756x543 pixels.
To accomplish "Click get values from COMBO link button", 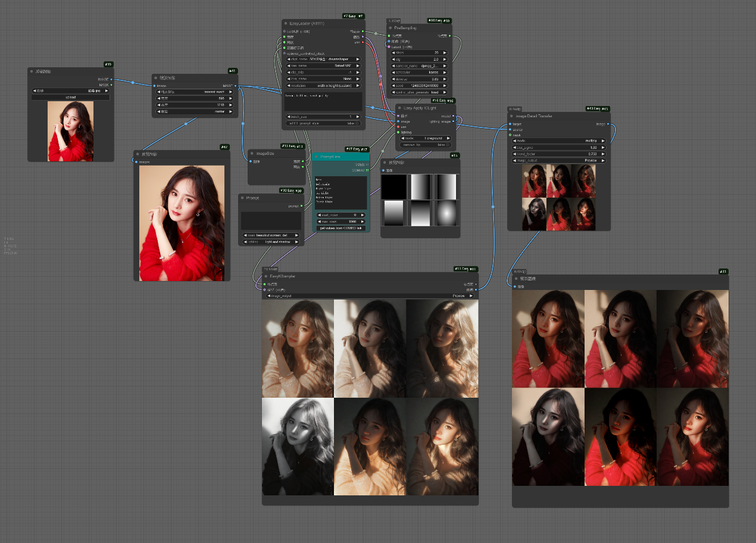I will (x=340, y=228).
